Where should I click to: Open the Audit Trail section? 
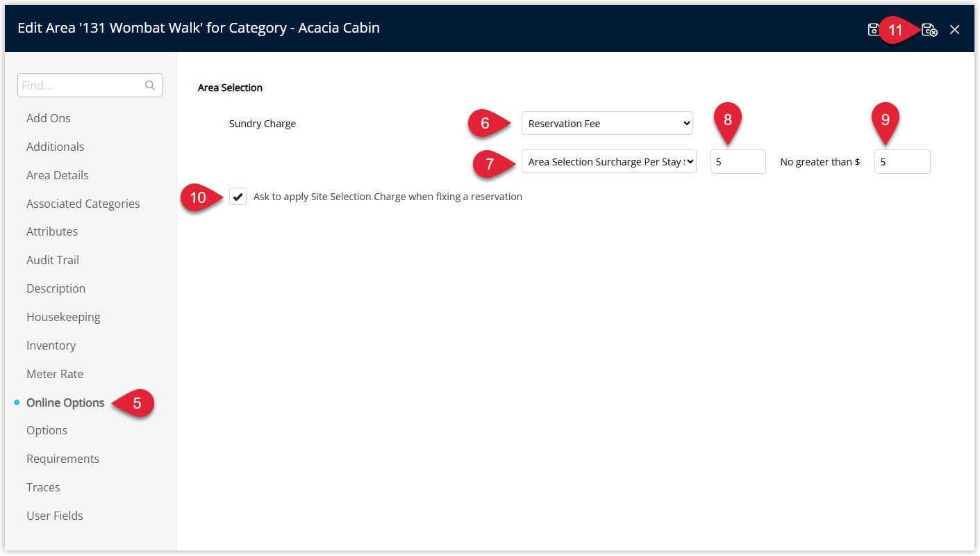[x=53, y=260]
